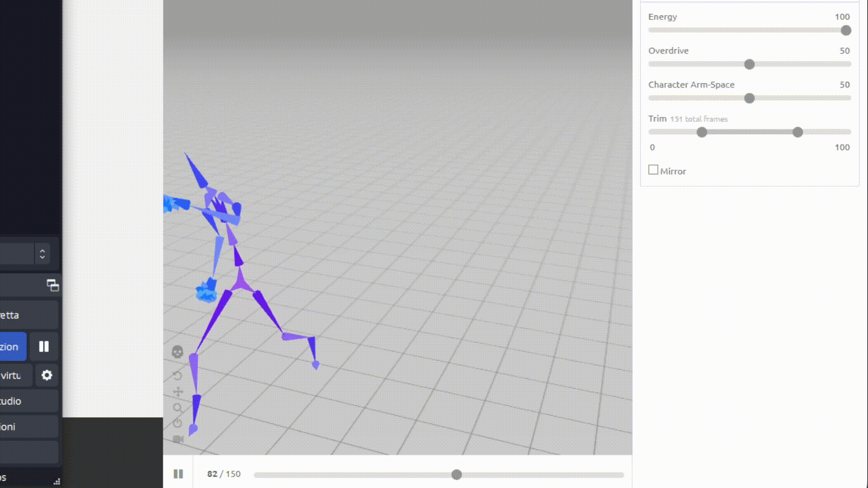Click the Overdrive value '50'
Image resolution: width=868 pixels, height=488 pixels.
(x=845, y=51)
